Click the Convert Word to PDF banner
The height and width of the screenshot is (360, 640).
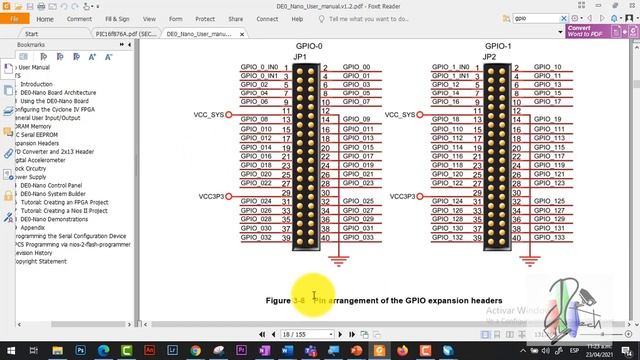[602, 31]
